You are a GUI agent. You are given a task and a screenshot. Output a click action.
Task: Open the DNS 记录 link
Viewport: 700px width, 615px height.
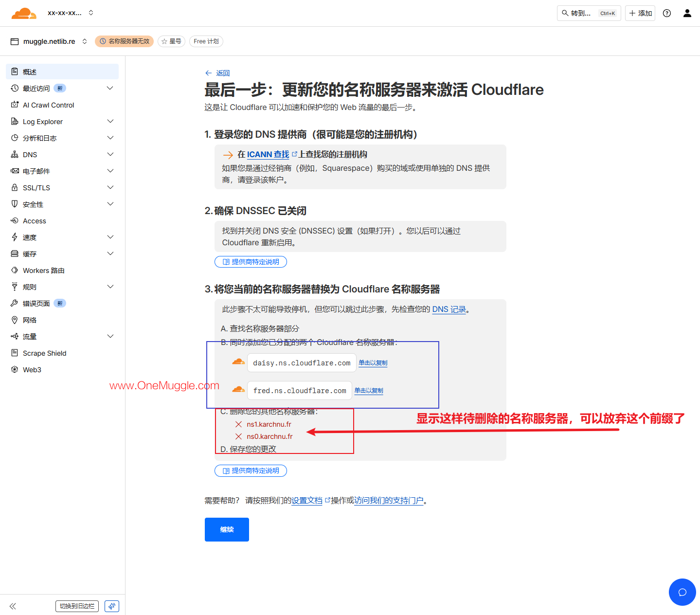(449, 309)
